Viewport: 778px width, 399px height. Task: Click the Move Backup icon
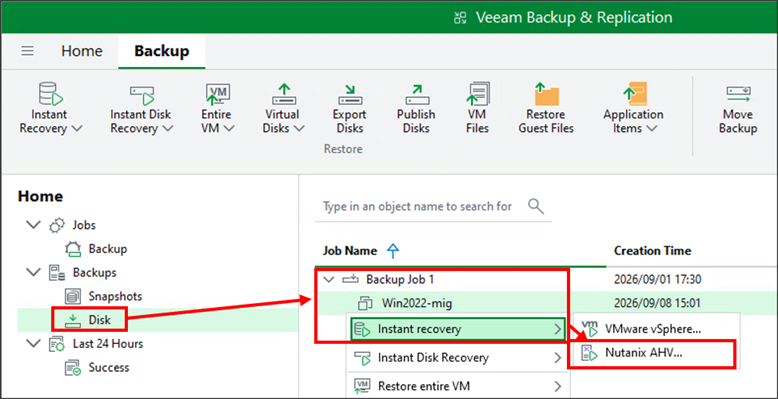(x=739, y=94)
